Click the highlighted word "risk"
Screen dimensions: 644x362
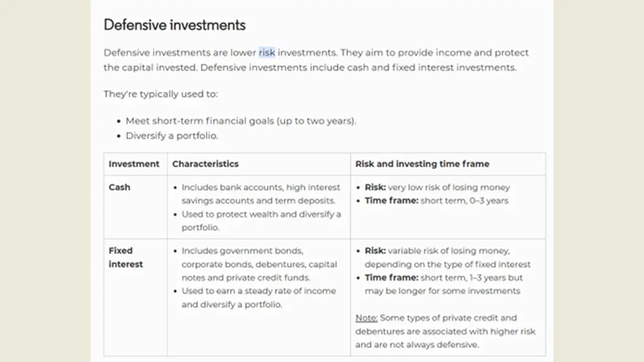267,53
